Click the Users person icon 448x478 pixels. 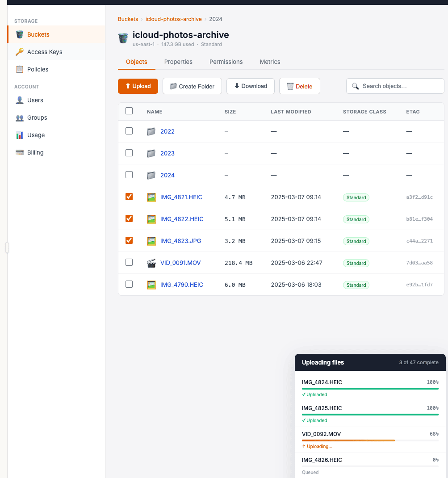pos(20,100)
